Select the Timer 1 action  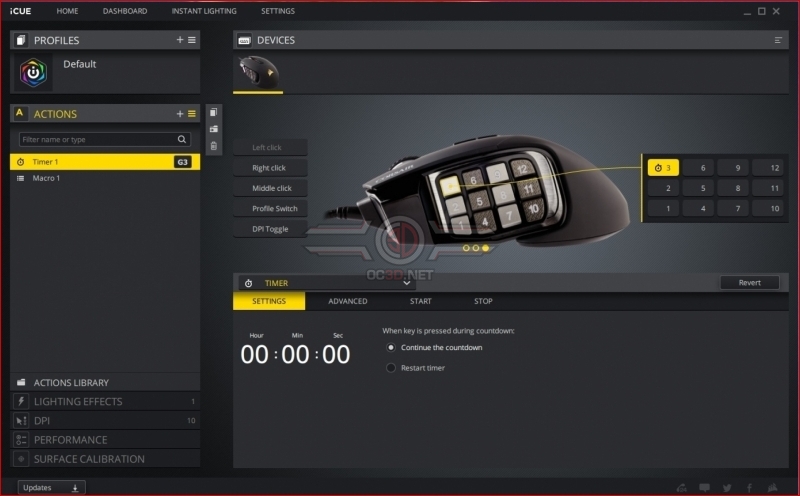(x=105, y=162)
